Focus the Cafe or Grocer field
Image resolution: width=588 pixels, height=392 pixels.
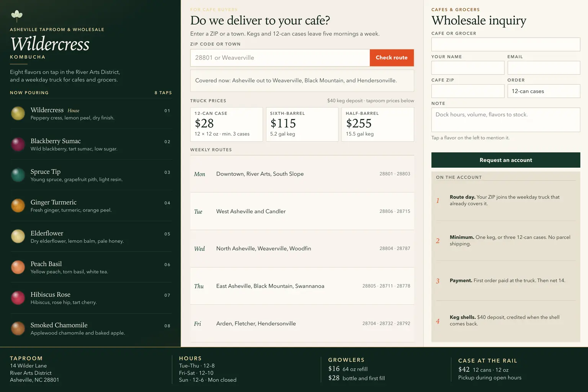point(506,44)
